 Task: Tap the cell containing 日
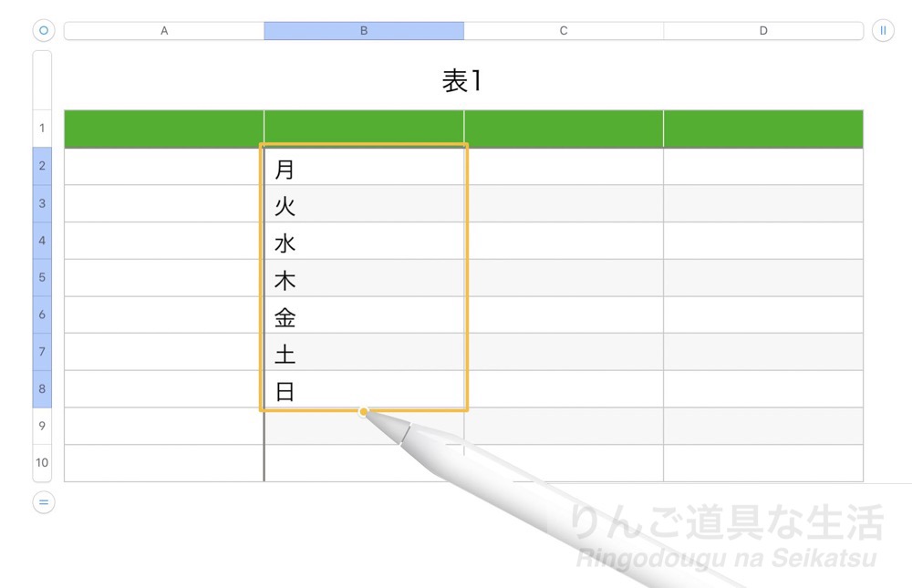(x=363, y=389)
